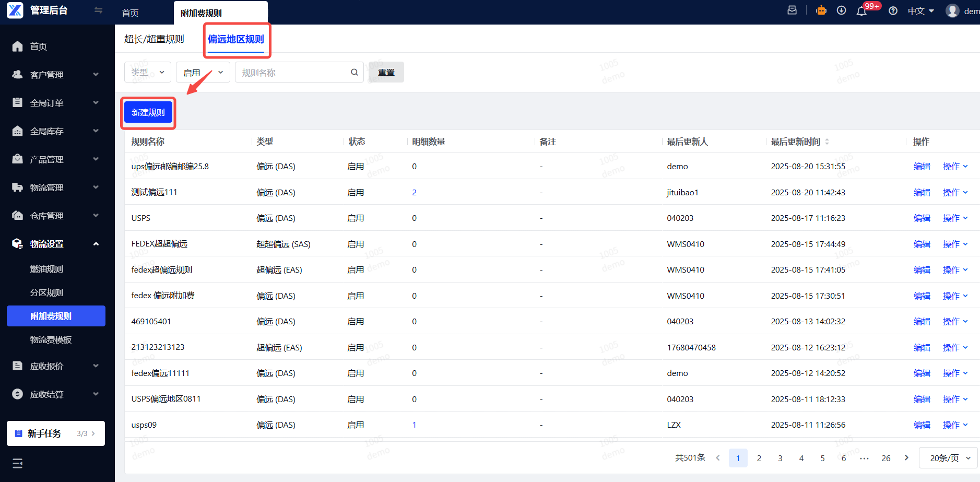Open 分区规则 in the sidebar
This screenshot has height=482, width=980.
click(46, 293)
